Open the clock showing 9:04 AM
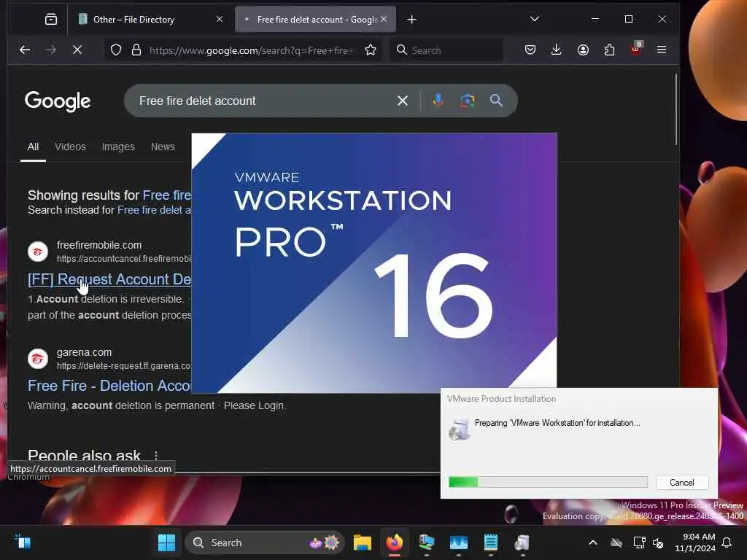This screenshot has height=560, width=747. (x=695, y=542)
